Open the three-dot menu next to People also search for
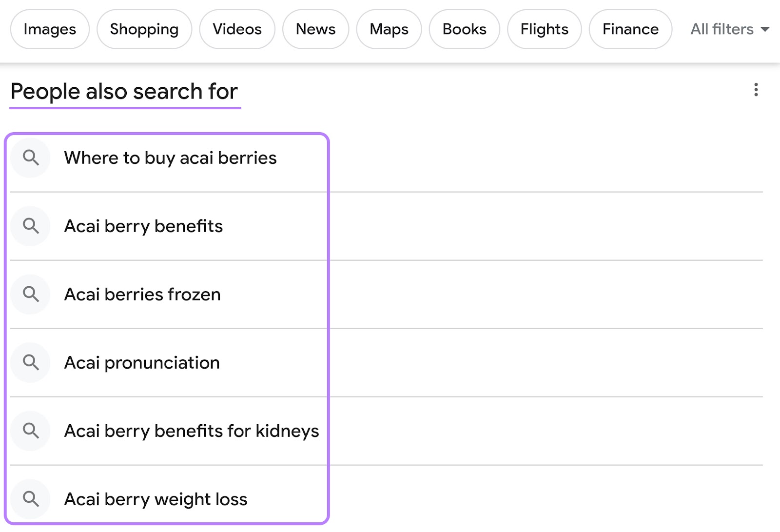This screenshot has width=780, height=532. coord(756,90)
